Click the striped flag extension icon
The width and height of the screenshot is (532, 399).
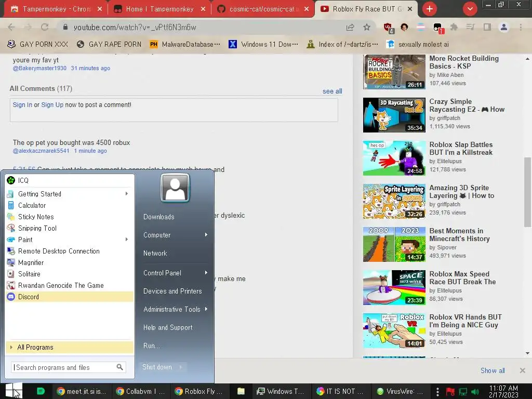tap(421, 27)
